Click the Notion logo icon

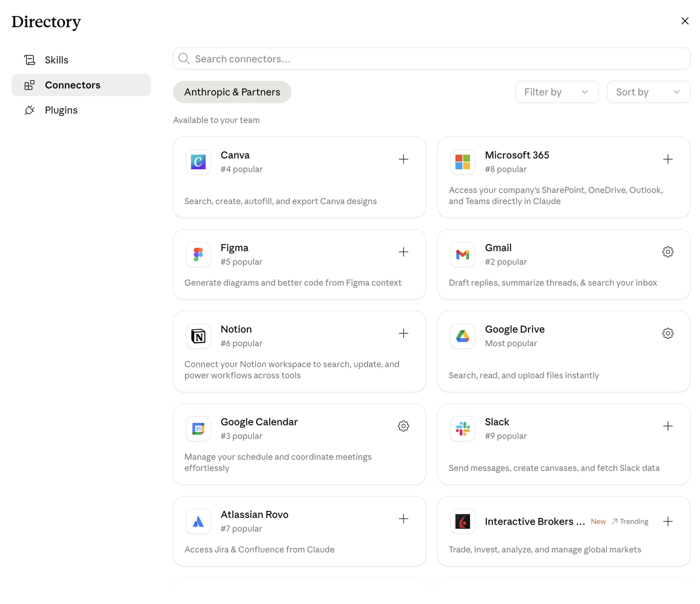198,336
